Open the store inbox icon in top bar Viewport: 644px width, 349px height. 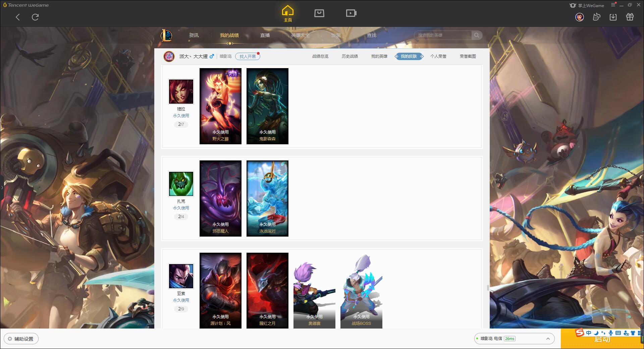[319, 13]
